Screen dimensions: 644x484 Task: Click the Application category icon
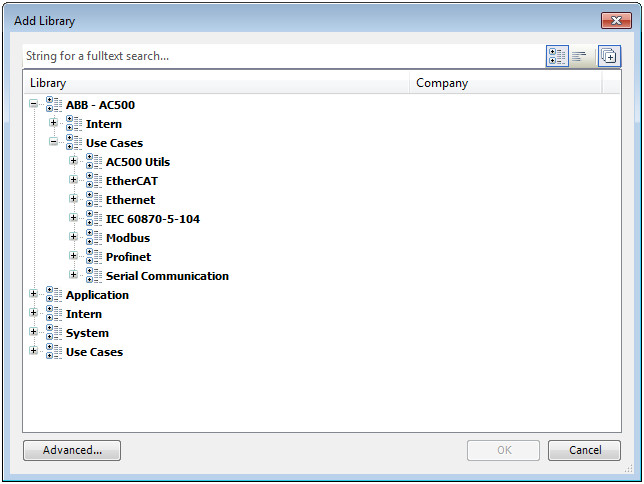click(54, 295)
